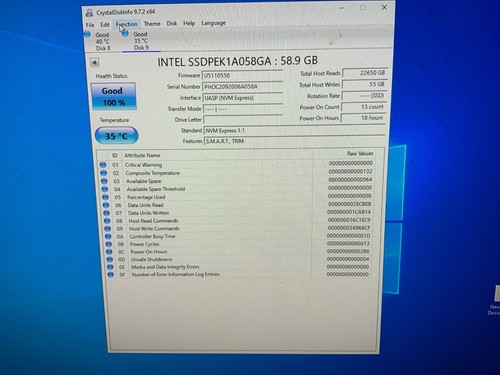Viewport: 500px width, 375px height.
Task: Click the Total Host Writes value 55 GB
Action: click(x=365, y=84)
